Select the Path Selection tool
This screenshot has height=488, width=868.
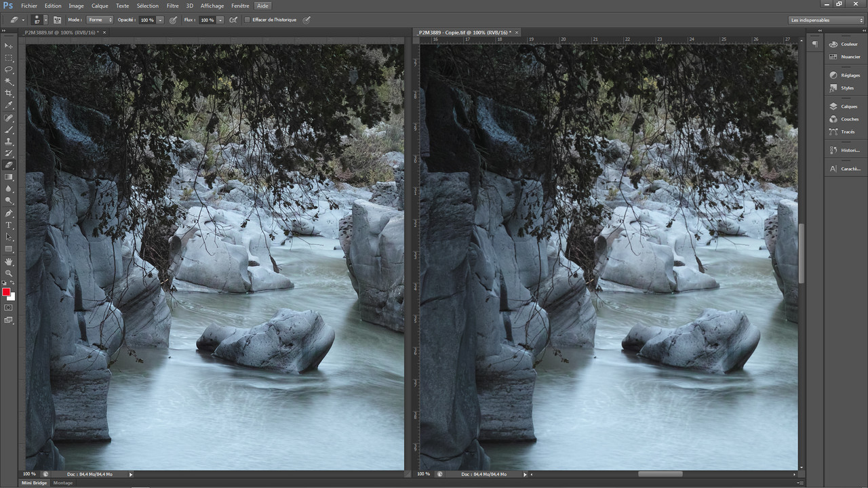tap(9, 237)
